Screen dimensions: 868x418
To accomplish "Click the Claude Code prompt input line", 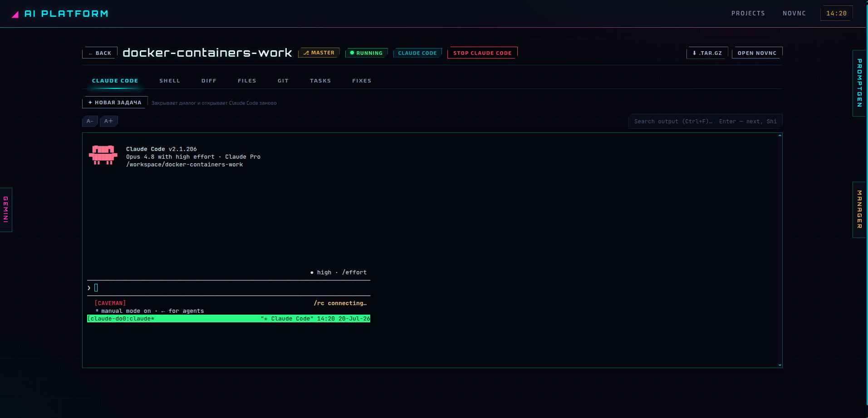I will pyautogui.click(x=229, y=288).
